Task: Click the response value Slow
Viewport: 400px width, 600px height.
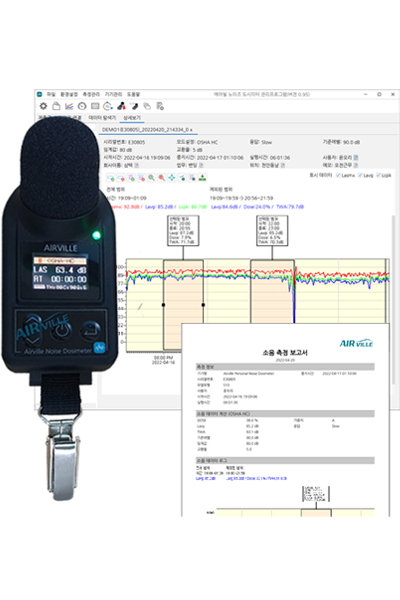Action: 267,142
